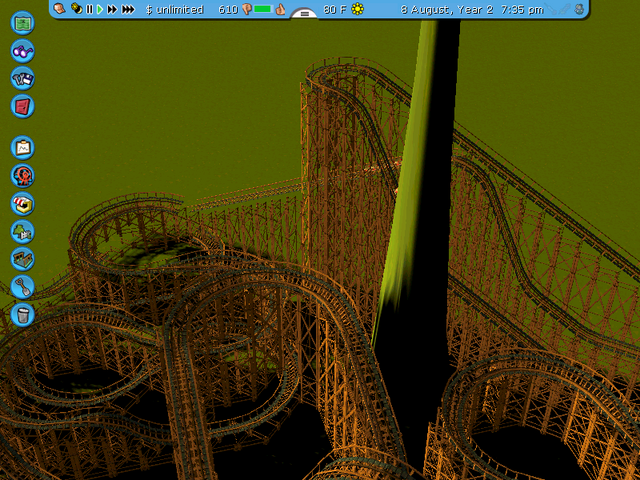640x480 pixels.
Task: Click the green park rating bar
Action: click(263, 9)
